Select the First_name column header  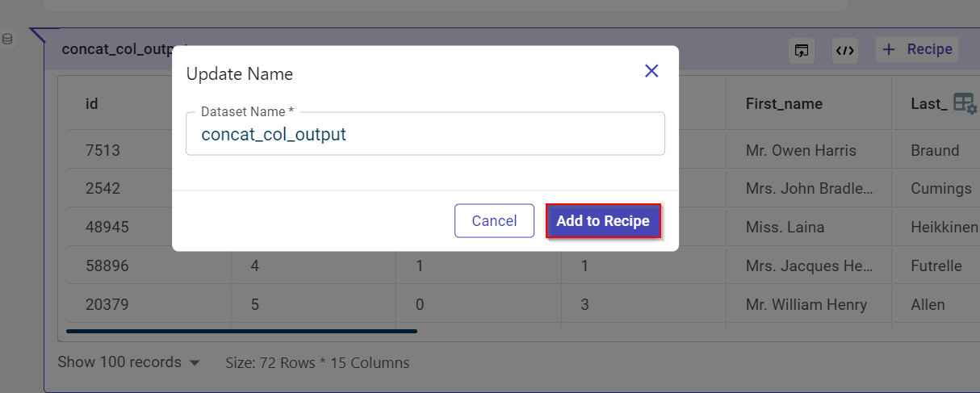pos(784,103)
